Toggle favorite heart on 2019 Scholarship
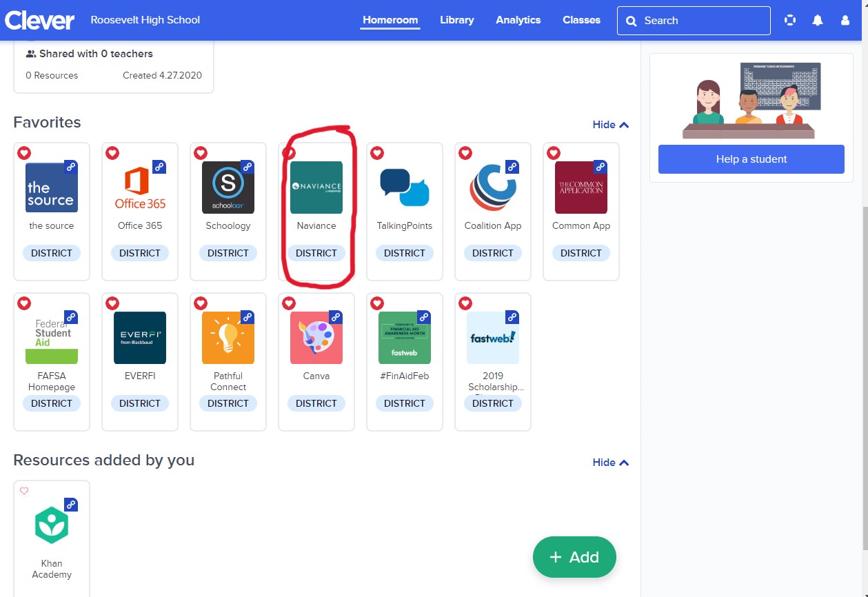This screenshot has height=597, width=868. [465, 303]
